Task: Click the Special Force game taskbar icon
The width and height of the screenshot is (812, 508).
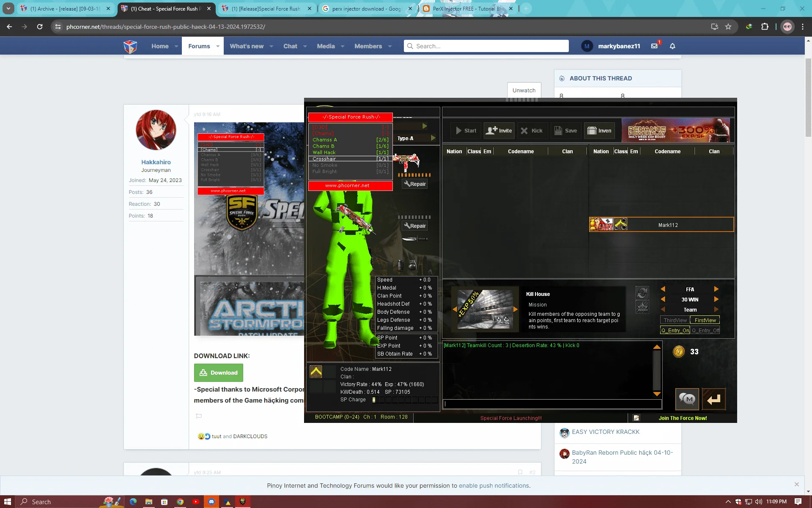Action: (242, 502)
